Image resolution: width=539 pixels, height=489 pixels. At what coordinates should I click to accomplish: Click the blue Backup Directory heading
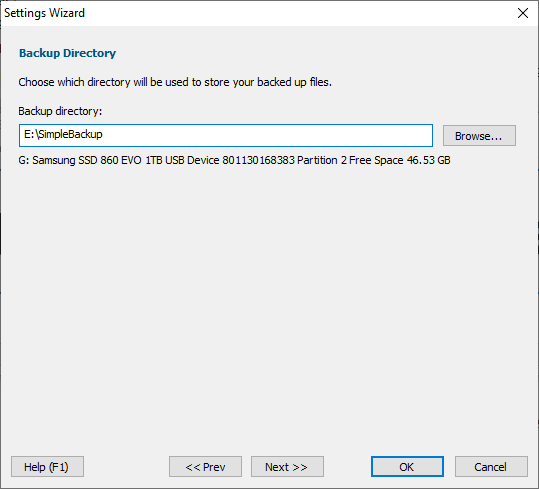pos(67,53)
